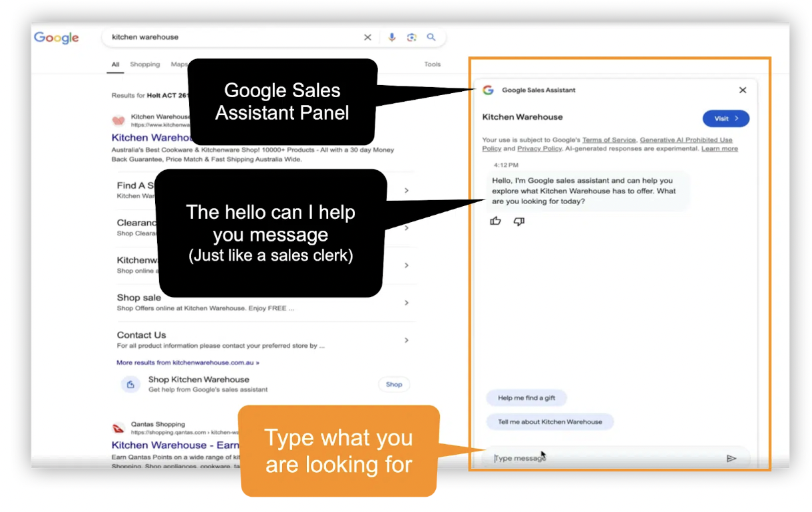The width and height of the screenshot is (812, 512).
Task: Click the Shop Kitchen Warehouse bag icon
Action: pos(130,384)
